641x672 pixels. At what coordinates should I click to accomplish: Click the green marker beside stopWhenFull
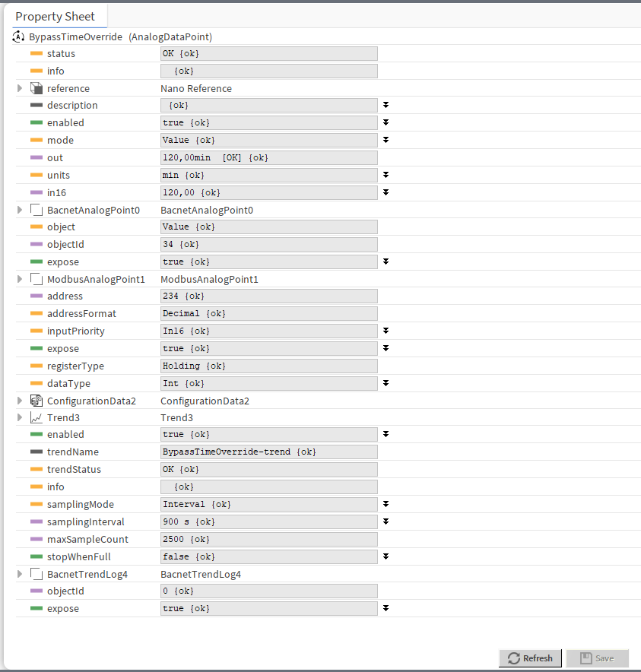tap(36, 556)
